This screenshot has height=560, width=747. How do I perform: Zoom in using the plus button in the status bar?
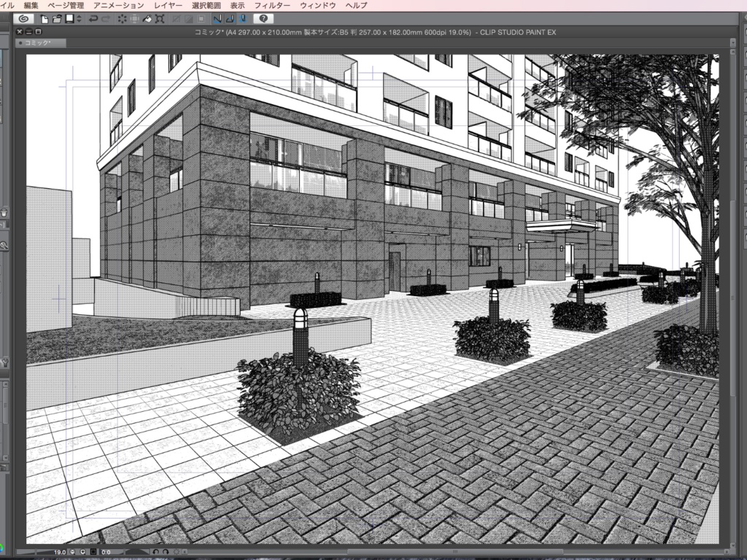click(x=83, y=551)
